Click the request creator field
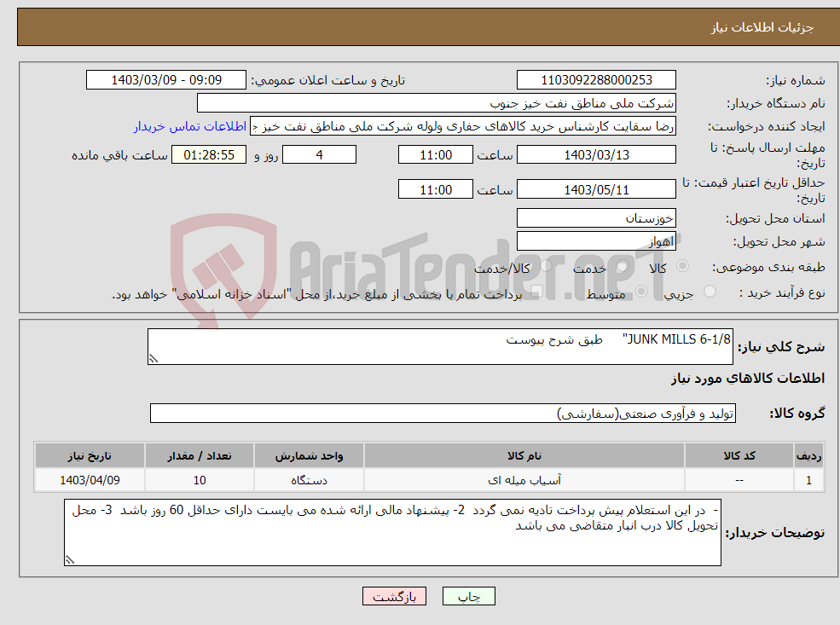The width and height of the screenshot is (840, 625). point(463,126)
